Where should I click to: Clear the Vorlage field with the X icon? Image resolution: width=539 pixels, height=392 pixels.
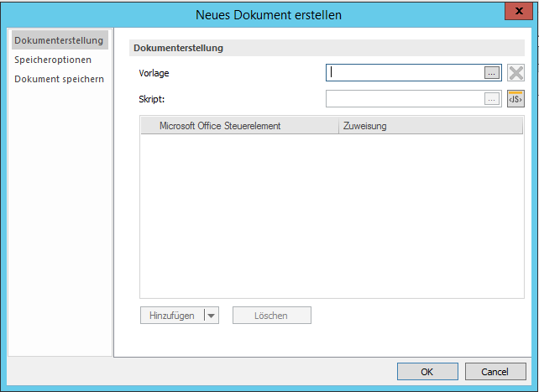516,73
